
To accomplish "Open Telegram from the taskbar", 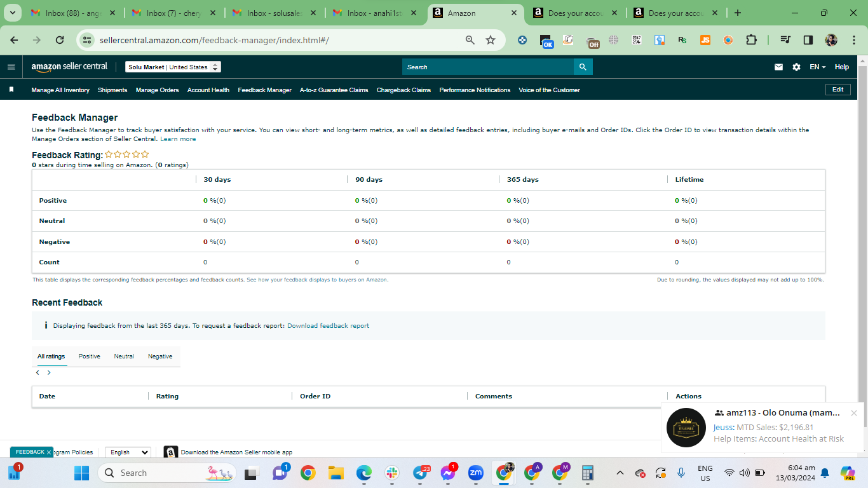I will point(421,473).
